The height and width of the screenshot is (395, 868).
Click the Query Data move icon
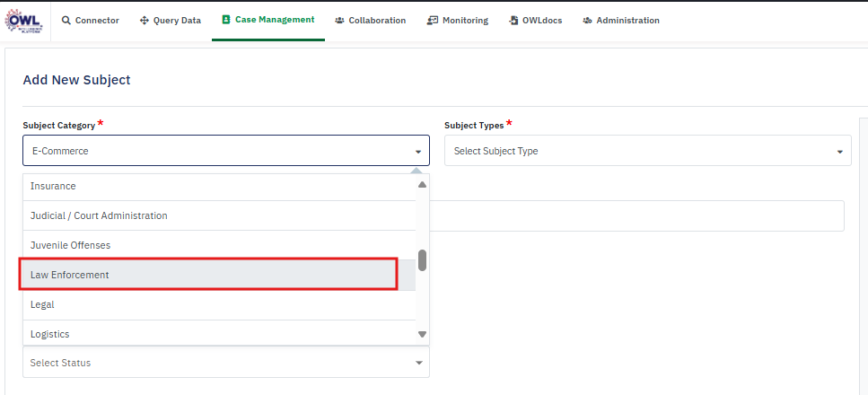point(145,21)
